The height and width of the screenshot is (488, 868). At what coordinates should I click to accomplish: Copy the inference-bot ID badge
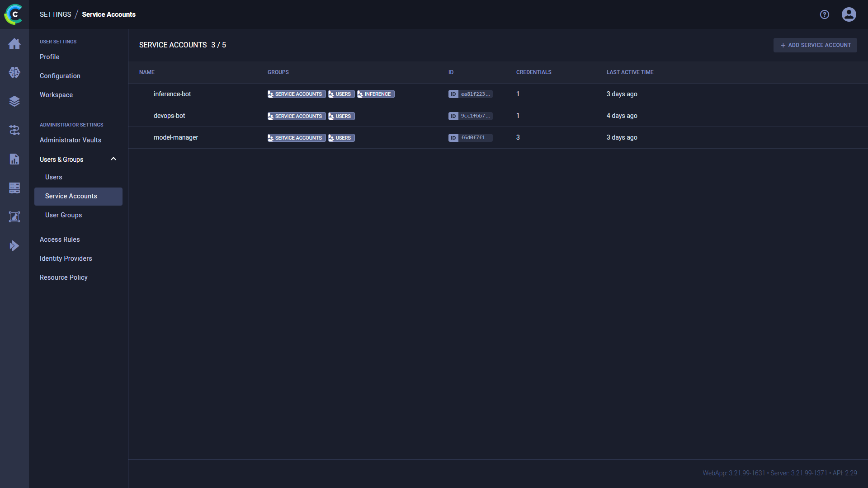pos(470,94)
